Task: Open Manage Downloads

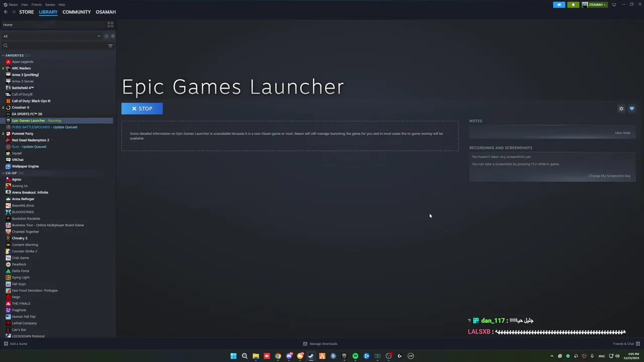Action: coord(320,344)
